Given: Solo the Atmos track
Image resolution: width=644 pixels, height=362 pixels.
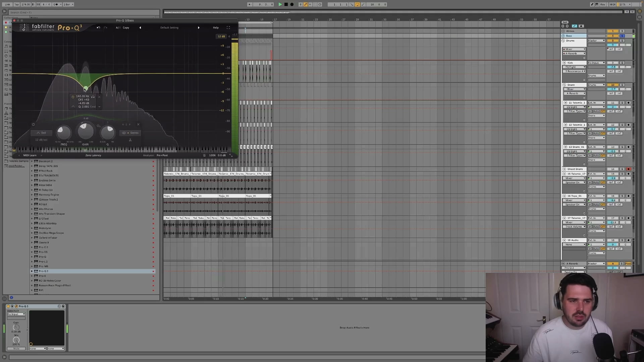Looking at the screenshot, I should [x=622, y=31].
